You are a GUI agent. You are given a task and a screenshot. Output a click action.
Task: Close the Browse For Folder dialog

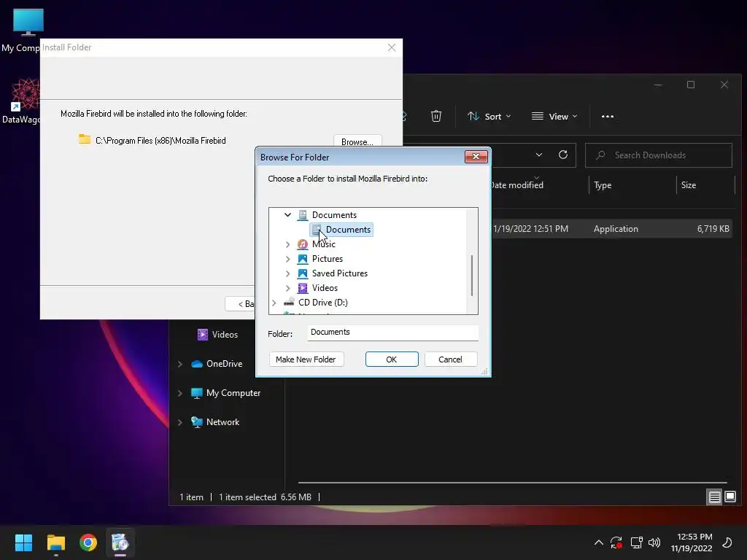(x=476, y=157)
